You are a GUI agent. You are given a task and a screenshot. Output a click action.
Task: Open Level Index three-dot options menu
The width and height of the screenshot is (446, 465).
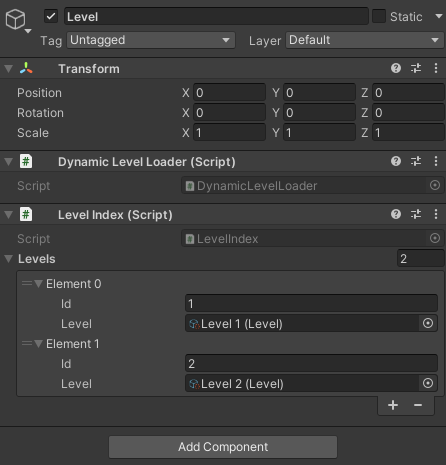pyautogui.click(x=436, y=214)
